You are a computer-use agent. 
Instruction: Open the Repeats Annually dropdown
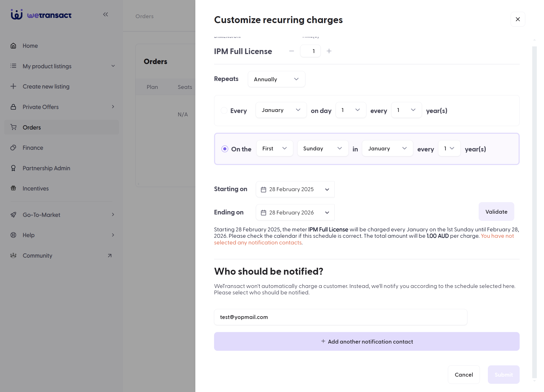(276, 79)
